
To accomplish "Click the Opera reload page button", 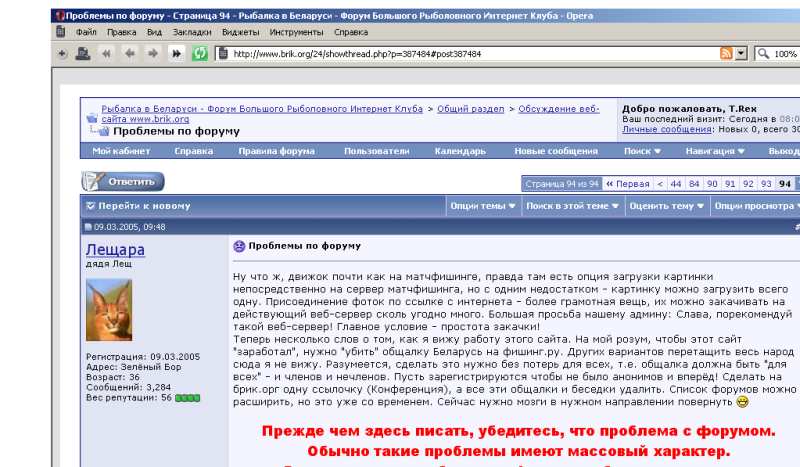I will [x=200, y=53].
